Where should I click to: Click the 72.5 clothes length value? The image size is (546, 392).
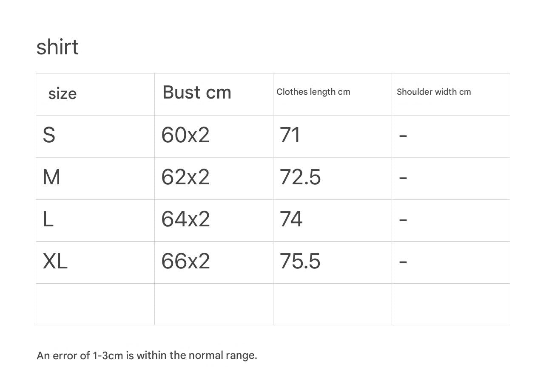tap(300, 177)
